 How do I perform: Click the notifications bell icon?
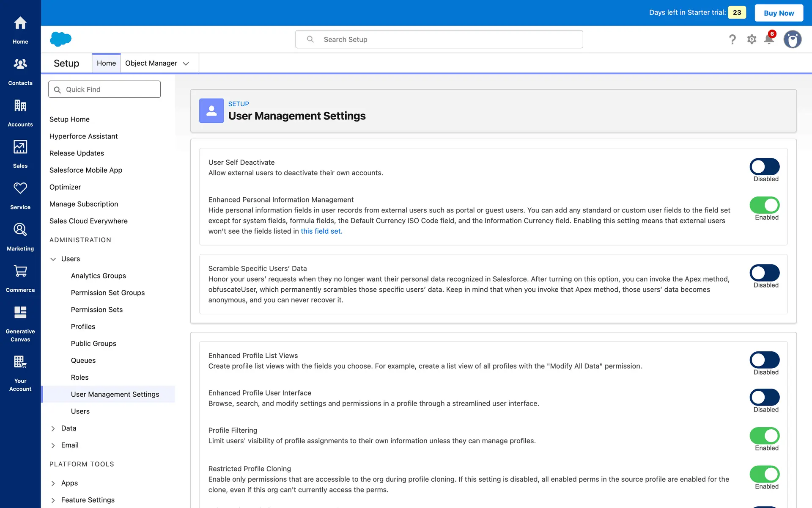(769, 39)
